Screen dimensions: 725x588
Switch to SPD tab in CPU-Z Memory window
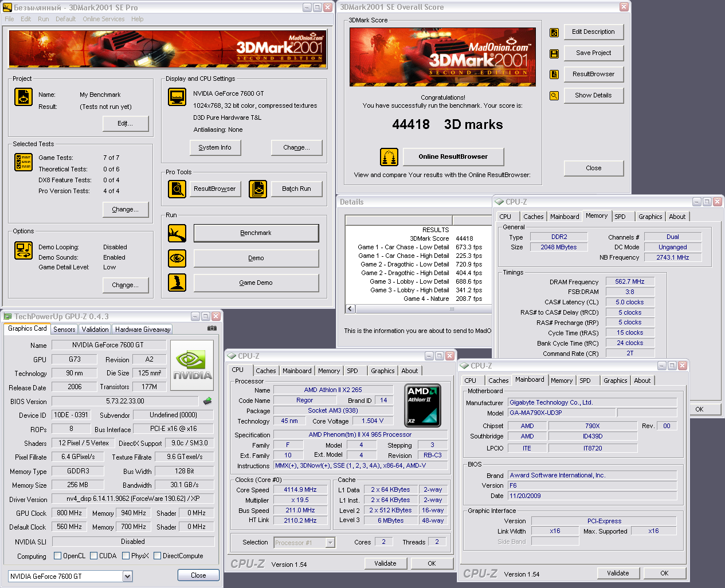(x=620, y=217)
